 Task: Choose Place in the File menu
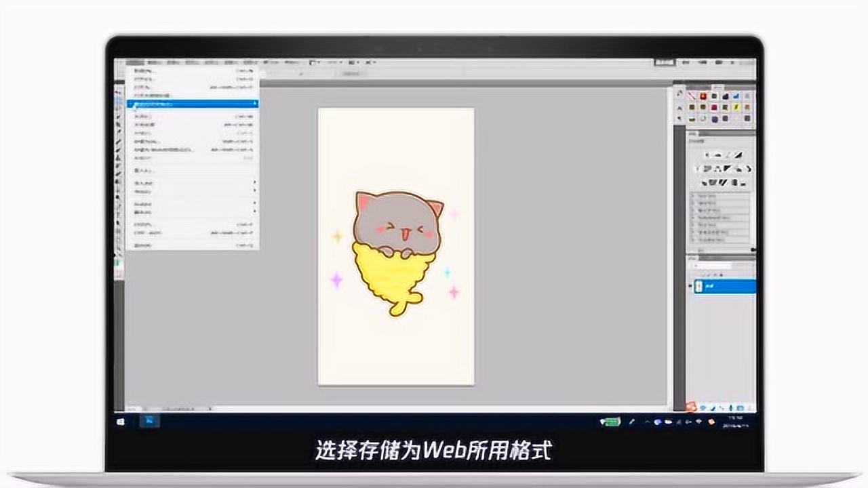(x=193, y=171)
